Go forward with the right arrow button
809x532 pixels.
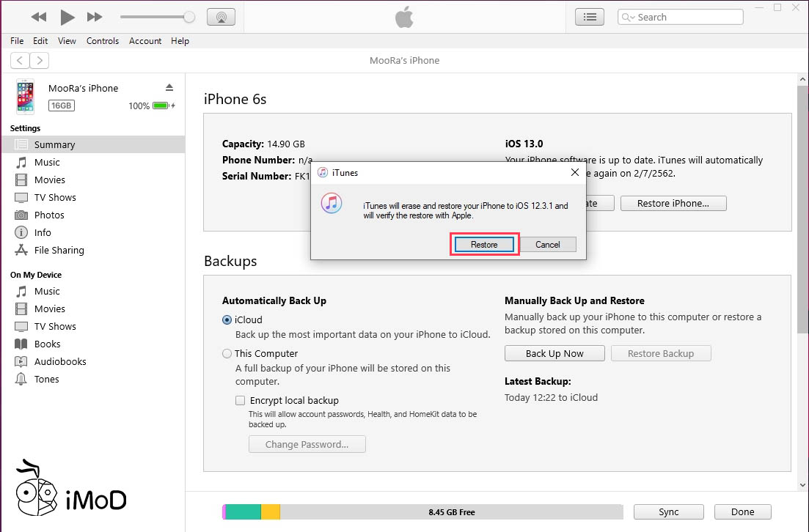[39, 60]
